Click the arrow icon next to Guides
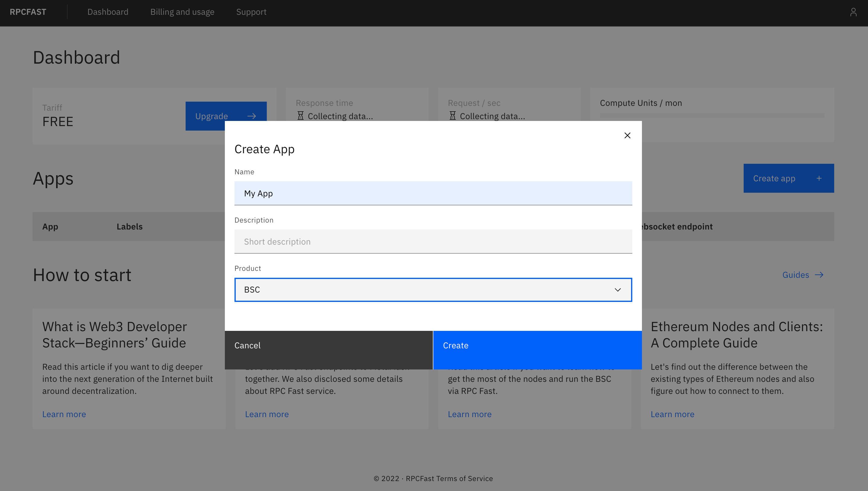This screenshot has width=868, height=491. 820,275
